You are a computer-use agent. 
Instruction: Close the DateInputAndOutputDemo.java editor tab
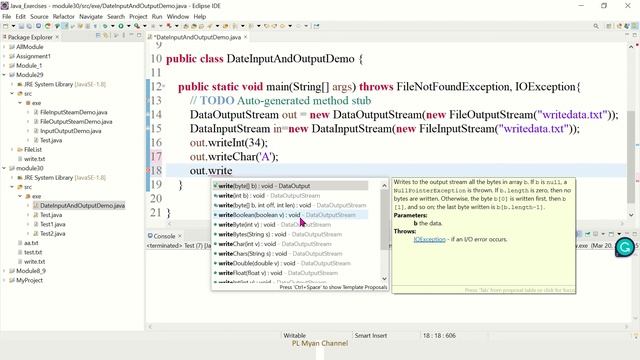(245, 37)
